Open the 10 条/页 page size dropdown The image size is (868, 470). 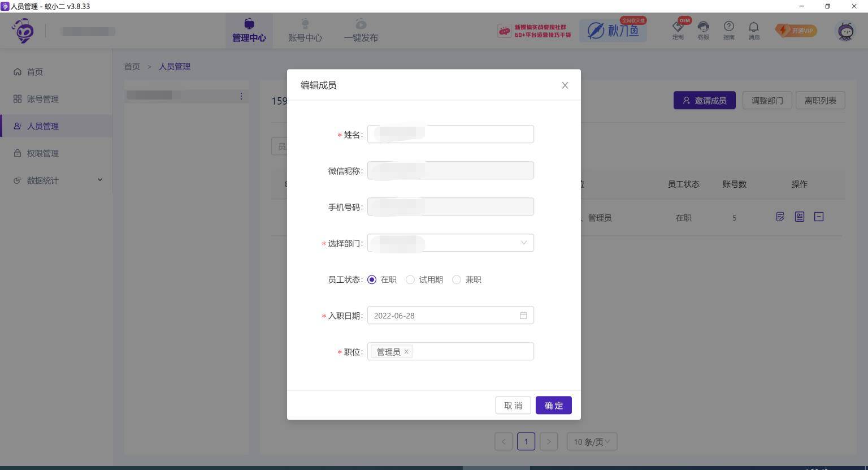pyautogui.click(x=592, y=442)
